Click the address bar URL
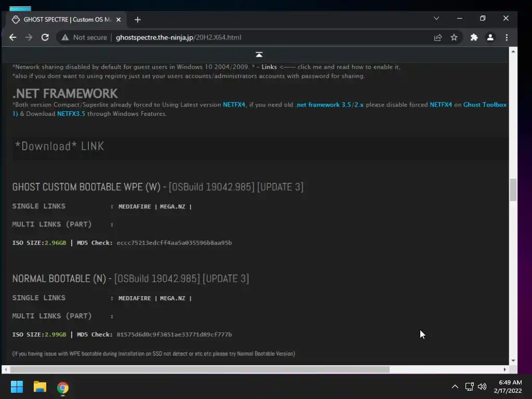This screenshot has width=532, height=399. coord(179,37)
